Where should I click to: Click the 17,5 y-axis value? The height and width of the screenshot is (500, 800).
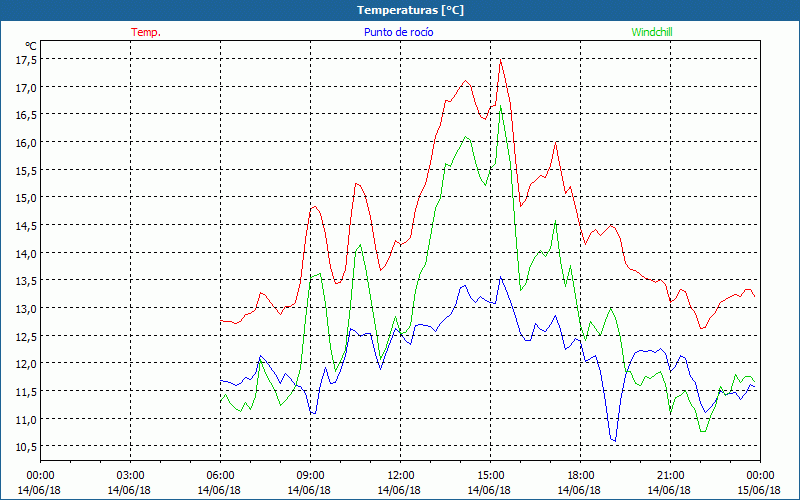[26, 60]
